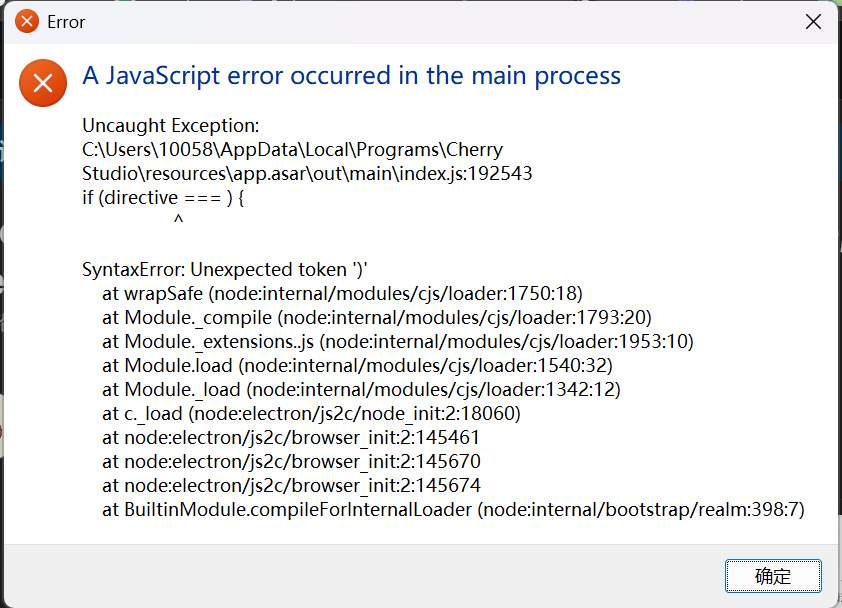Click the "at wrapSafe" stack trace line

[342, 294]
